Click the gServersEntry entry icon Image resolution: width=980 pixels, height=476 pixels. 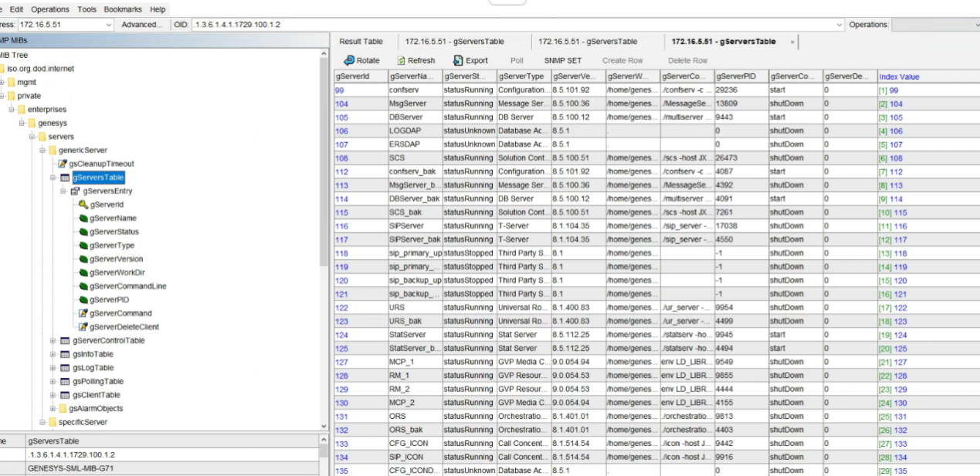76,191
